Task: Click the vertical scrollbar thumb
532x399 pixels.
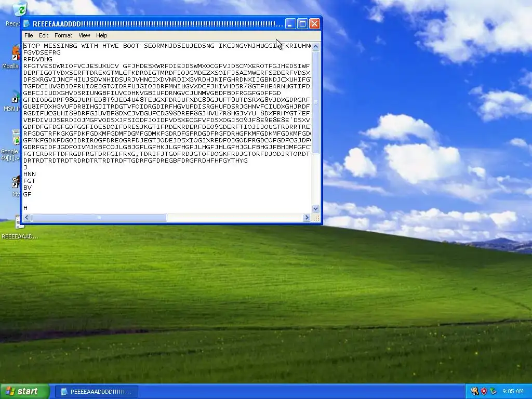Action: pyautogui.click(x=315, y=102)
